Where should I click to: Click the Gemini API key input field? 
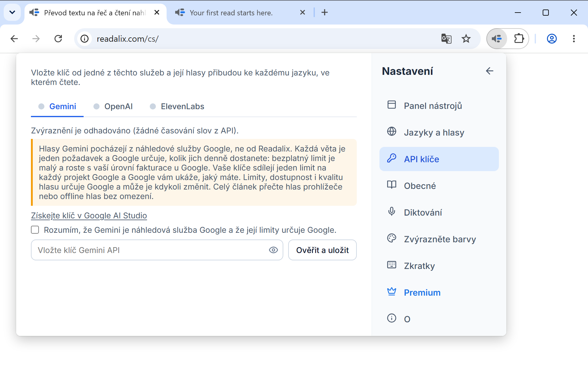157,250
